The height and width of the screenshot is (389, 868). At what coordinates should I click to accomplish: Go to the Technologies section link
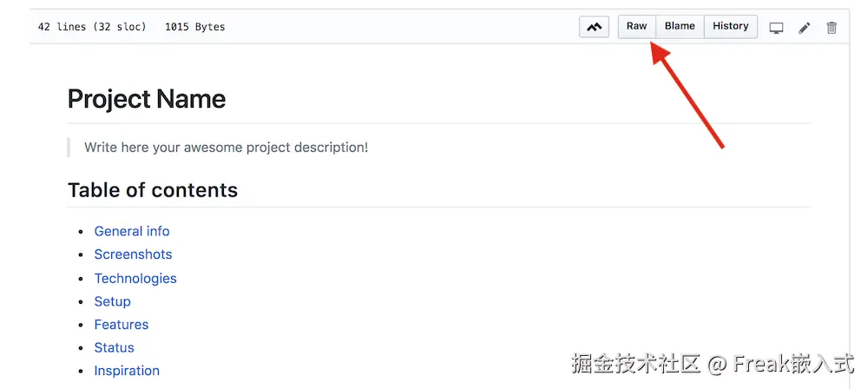tap(135, 278)
